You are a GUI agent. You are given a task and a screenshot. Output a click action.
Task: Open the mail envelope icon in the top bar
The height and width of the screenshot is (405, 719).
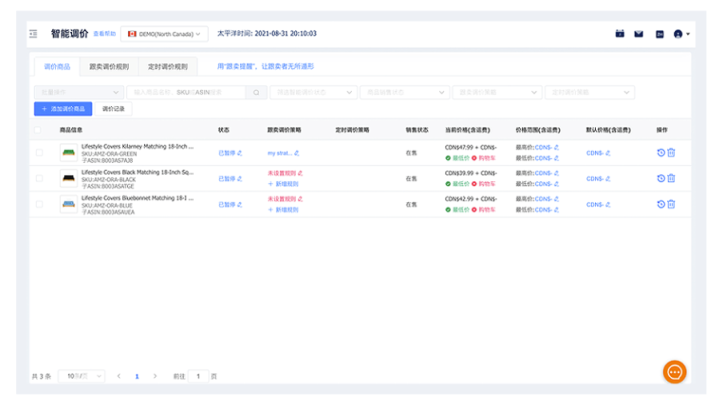(639, 33)
